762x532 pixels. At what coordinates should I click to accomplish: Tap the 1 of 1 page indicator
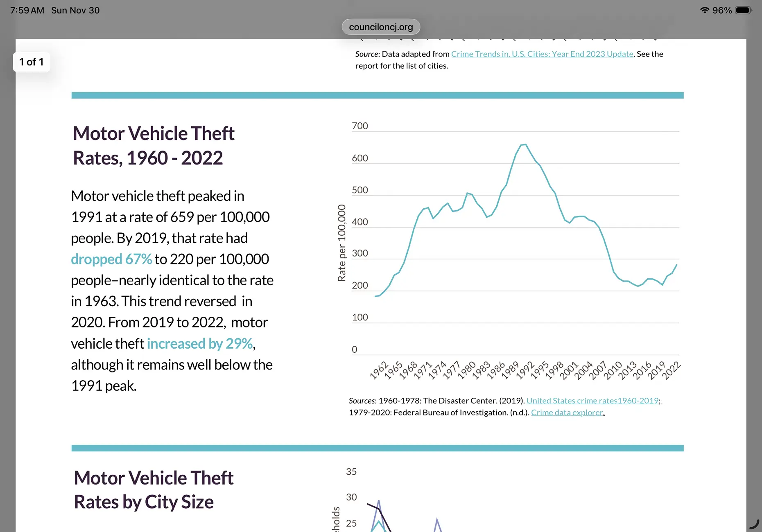point(32,62)
